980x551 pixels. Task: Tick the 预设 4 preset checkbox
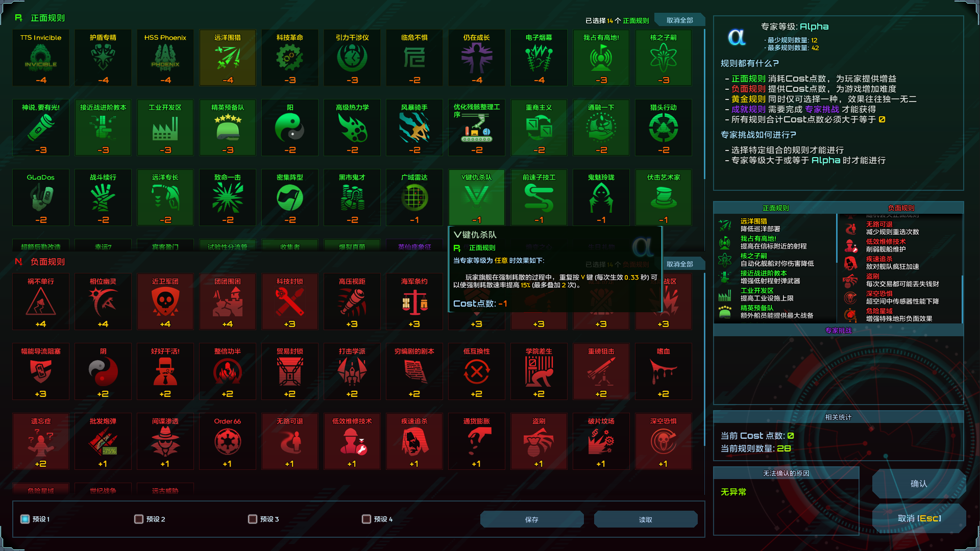click(x=366, y=519)
